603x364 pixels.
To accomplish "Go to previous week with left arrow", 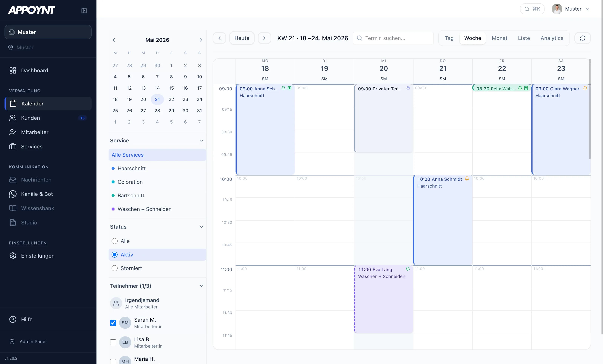I will pos(219,38).
